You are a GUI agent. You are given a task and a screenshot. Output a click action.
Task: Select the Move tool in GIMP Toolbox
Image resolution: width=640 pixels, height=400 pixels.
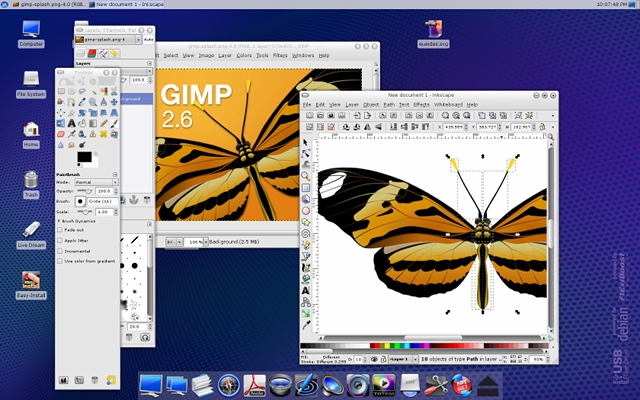(114, 102)
